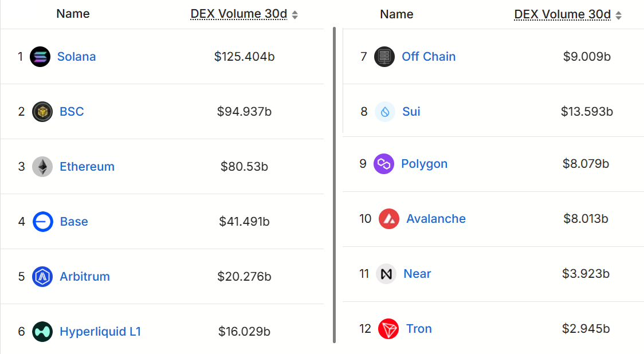Viewport: 644px width, 354px height.
Task: Sort left table by DEX Volume 30d
Action: [238, 13]
